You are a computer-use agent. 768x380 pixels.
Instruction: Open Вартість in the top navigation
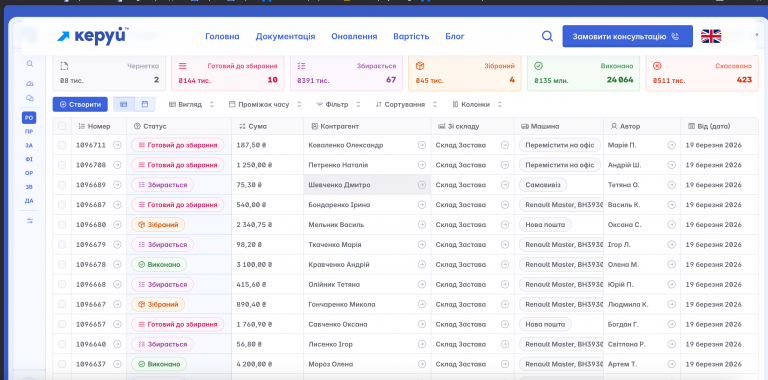click(x=411, y=36)
